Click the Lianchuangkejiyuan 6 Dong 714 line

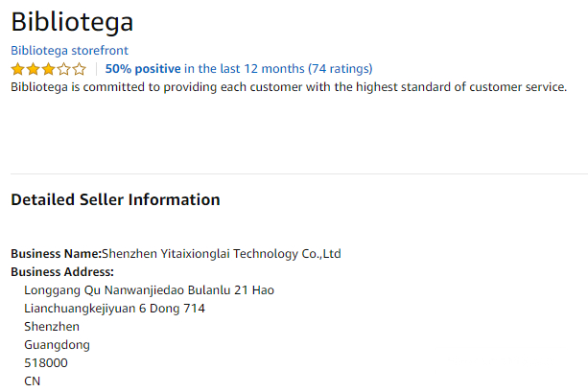tap(115, 309)
